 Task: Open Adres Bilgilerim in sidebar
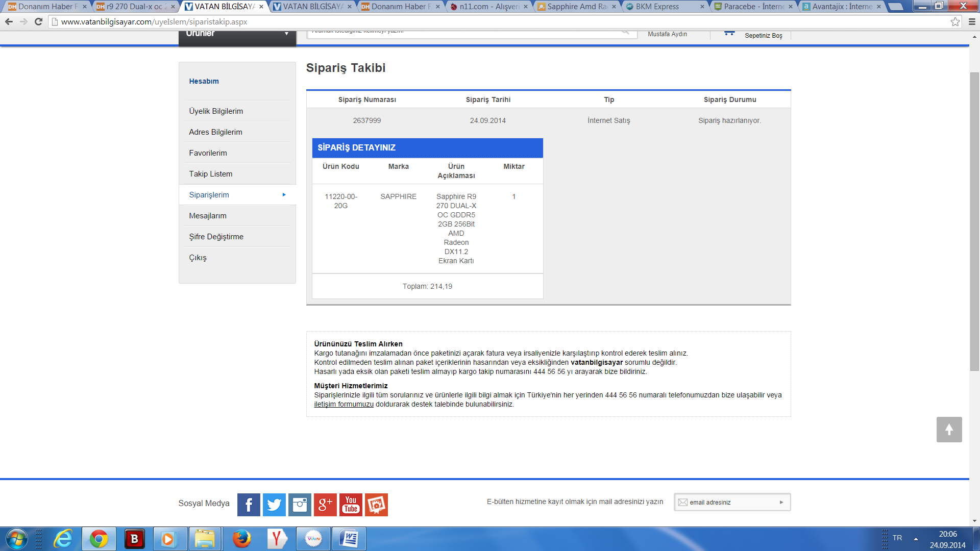click(215, 132)
